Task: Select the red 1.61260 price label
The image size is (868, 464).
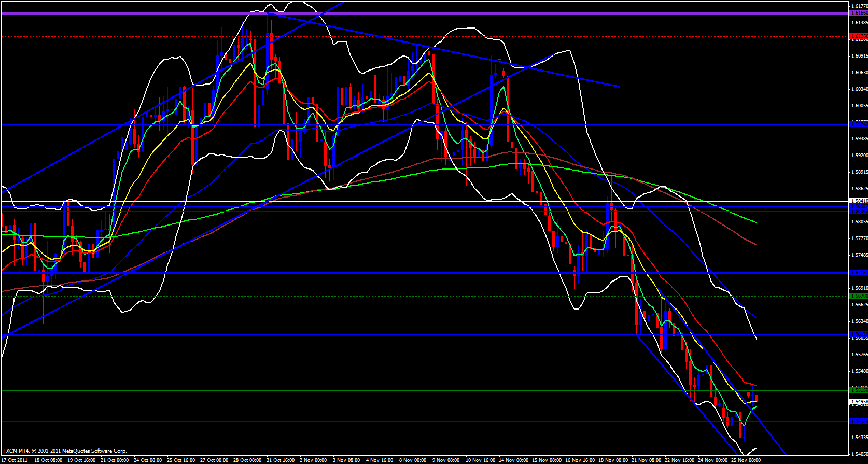Action: click(858, 36)
